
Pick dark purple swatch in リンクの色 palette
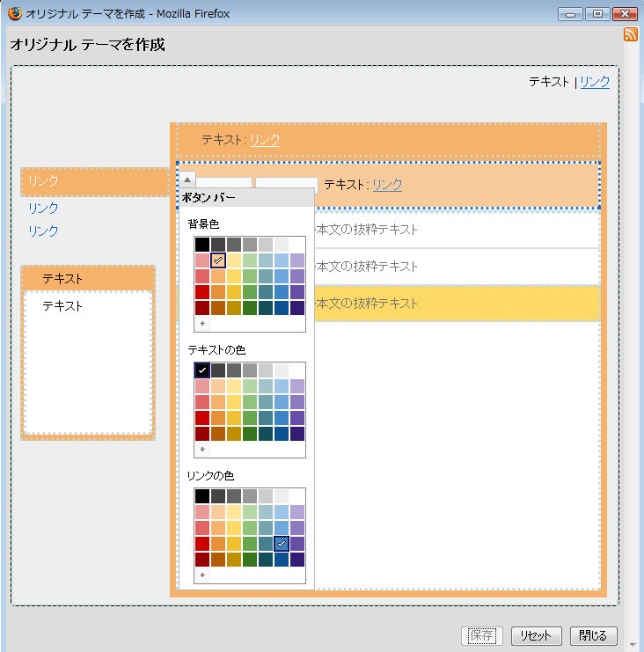[297, 560]
